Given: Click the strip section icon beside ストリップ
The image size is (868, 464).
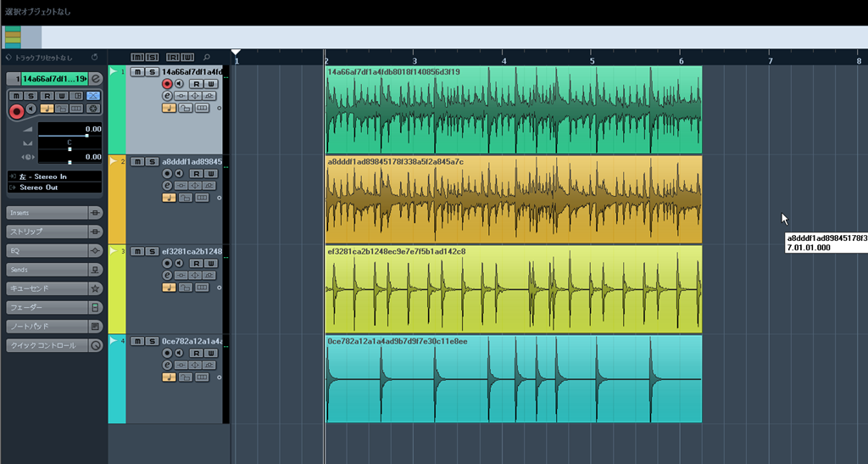Looking at the screenshot, I should [x=95, y=232].
